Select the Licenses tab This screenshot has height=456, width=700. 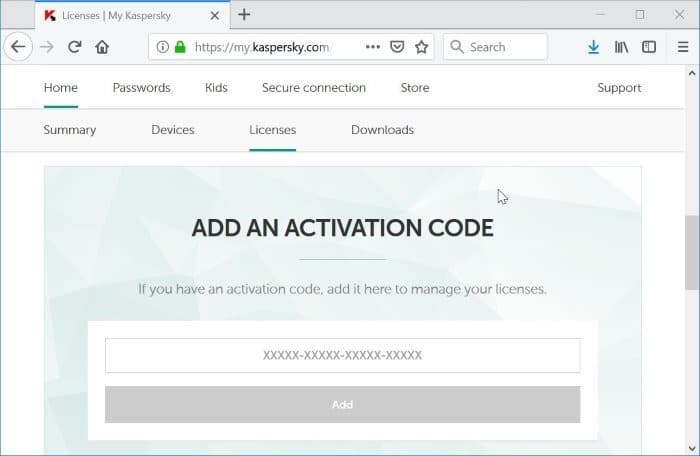[x=272, y=130]
